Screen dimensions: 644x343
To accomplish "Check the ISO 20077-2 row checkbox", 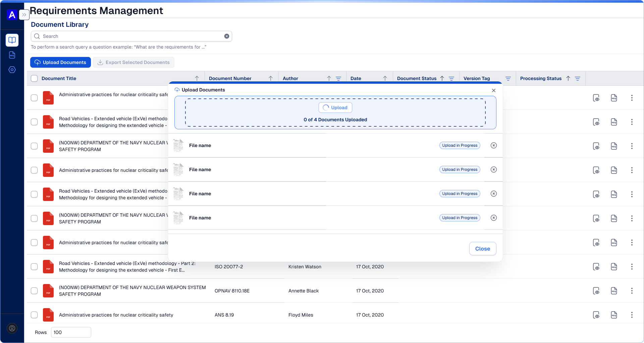I will (34, 267).
